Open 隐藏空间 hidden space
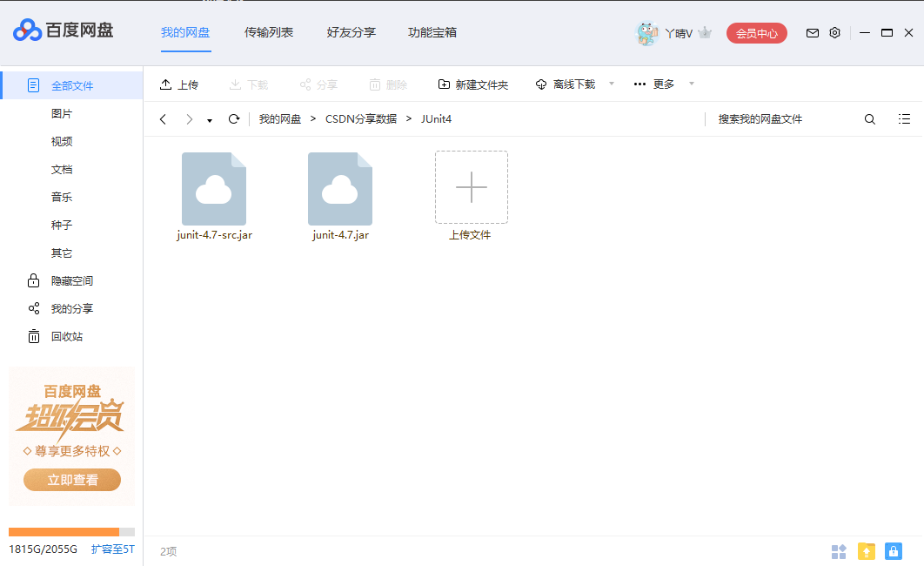 click(x=61, y=281)
